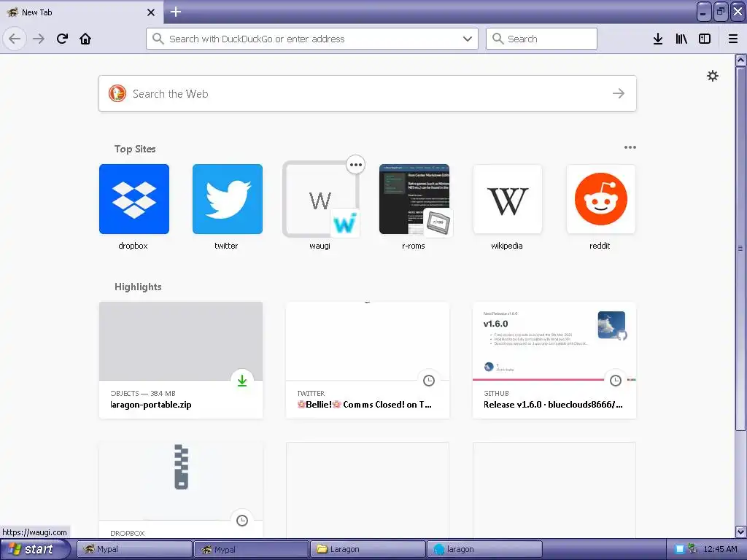Open the dropbox top site tile
This screenshot has width=747, height=560.
point(134,199)
